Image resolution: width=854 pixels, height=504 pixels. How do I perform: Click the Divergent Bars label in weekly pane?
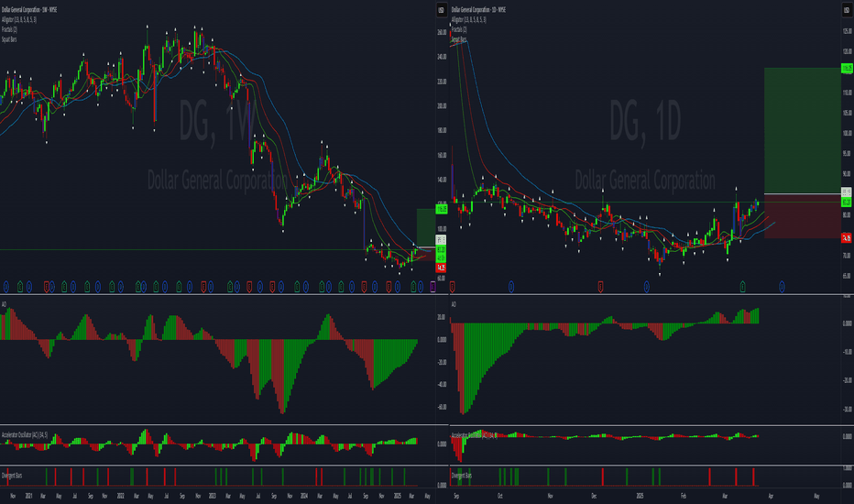click(x=12, y=476)
